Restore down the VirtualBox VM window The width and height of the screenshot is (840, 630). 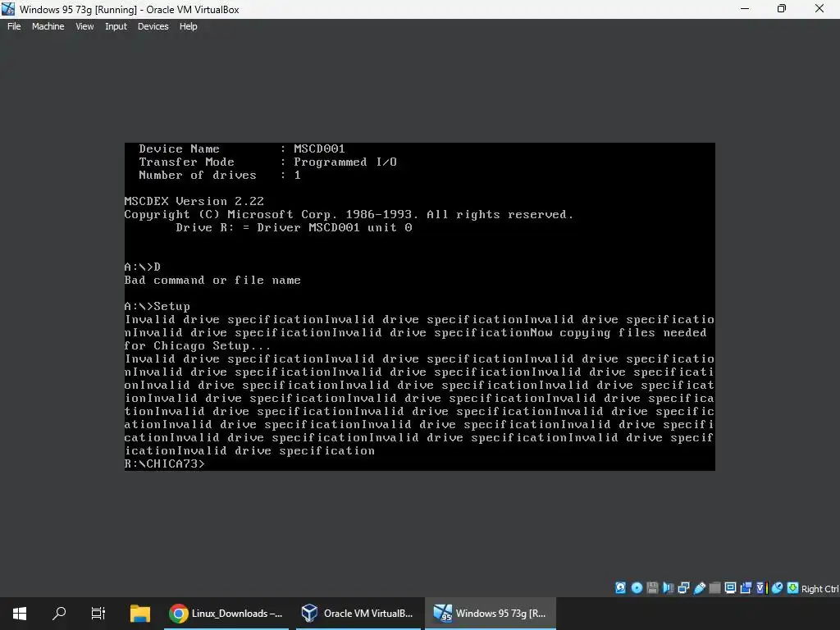[782, 8]
